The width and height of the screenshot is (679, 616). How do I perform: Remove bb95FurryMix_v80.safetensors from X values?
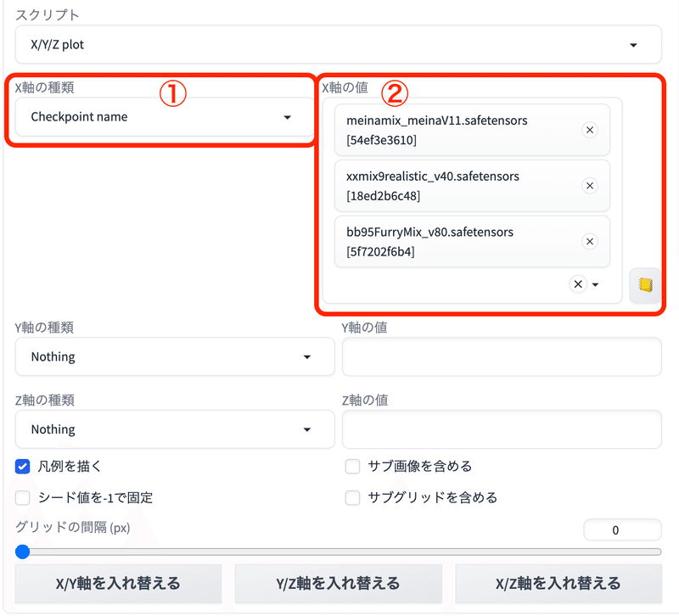point(589,242)
